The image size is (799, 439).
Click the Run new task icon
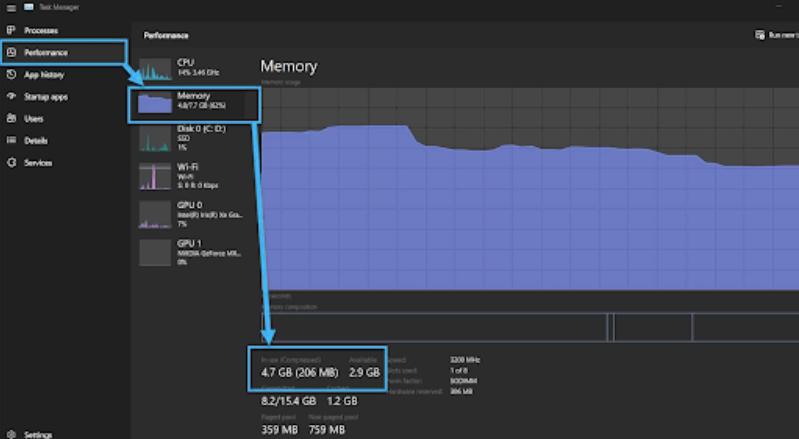tap(760, 35)
